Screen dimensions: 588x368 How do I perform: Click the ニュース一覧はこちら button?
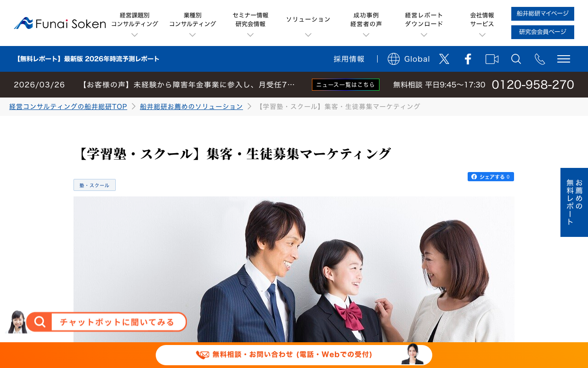coord(345,85)
